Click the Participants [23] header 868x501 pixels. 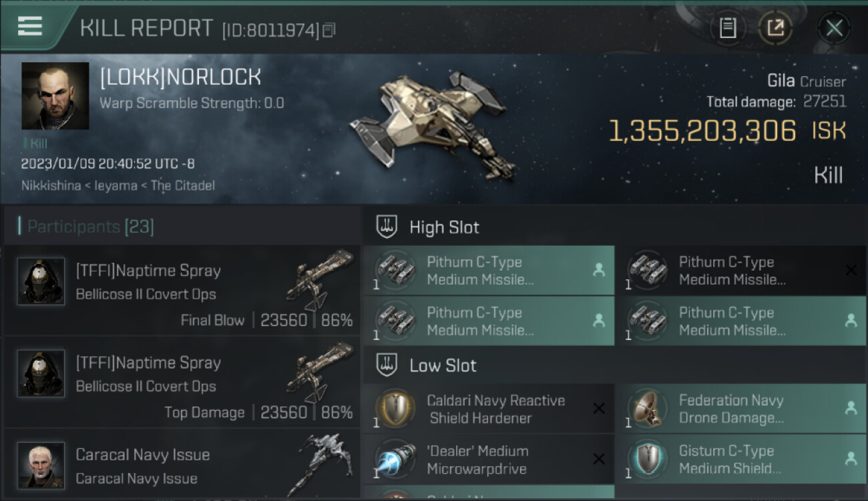tap(87, 227)
